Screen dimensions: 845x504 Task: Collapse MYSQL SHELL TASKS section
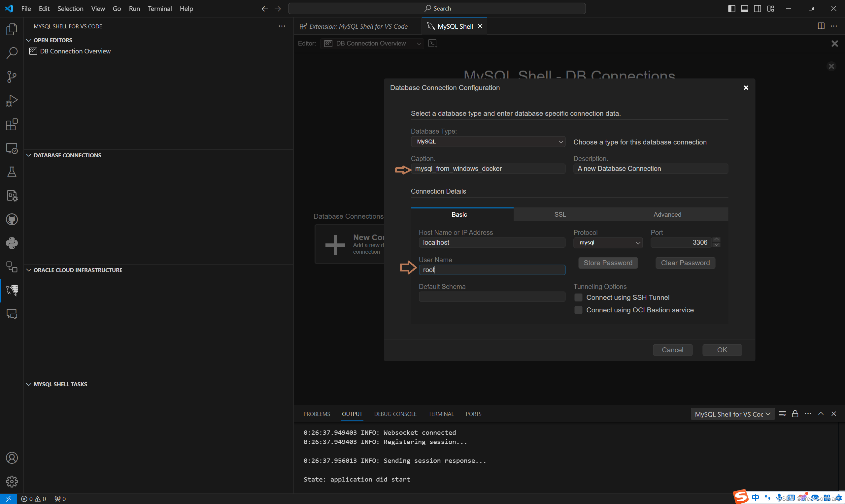29,384
